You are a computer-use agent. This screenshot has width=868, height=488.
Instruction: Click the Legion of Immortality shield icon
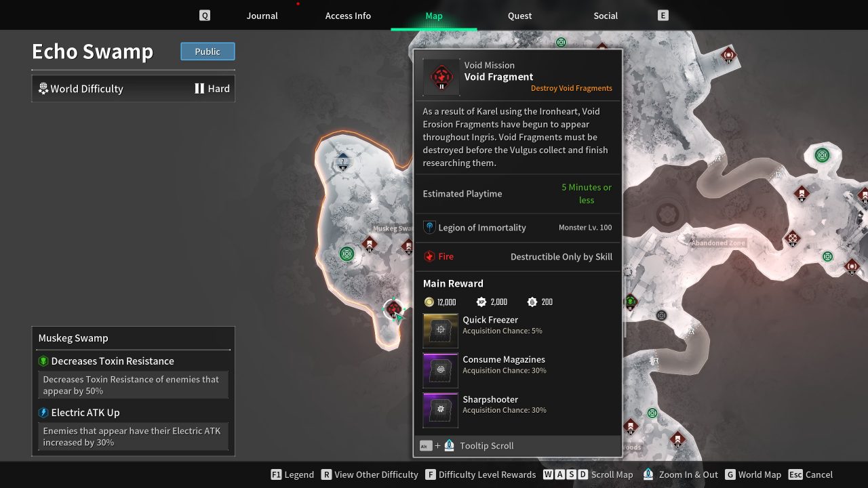pos(429,228)
